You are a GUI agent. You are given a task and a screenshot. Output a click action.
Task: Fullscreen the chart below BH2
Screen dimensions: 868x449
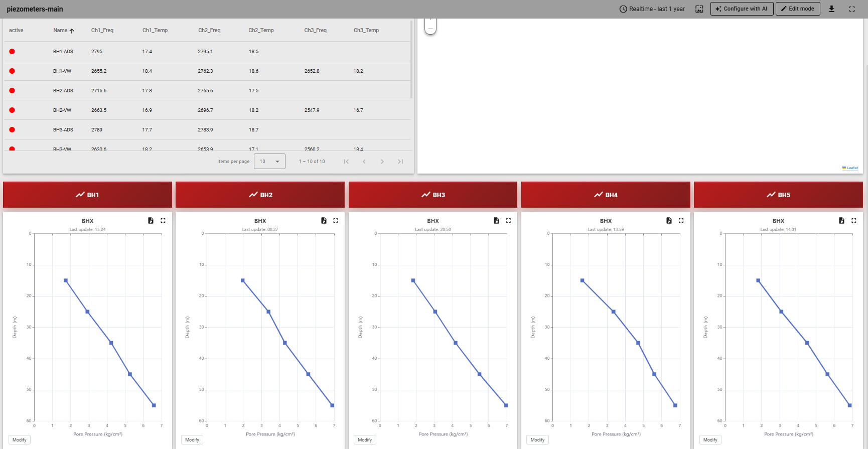pyautogui.click(x=336, y=221)
